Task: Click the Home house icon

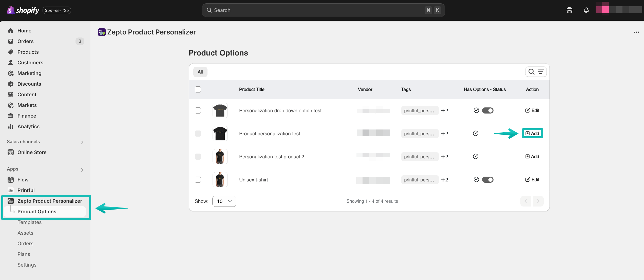Action: tap(11, 31)
